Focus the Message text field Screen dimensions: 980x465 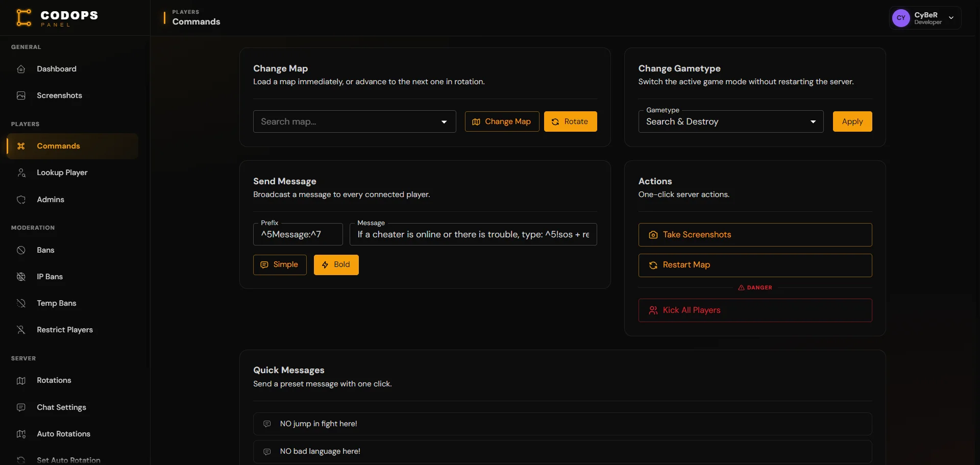473,234
